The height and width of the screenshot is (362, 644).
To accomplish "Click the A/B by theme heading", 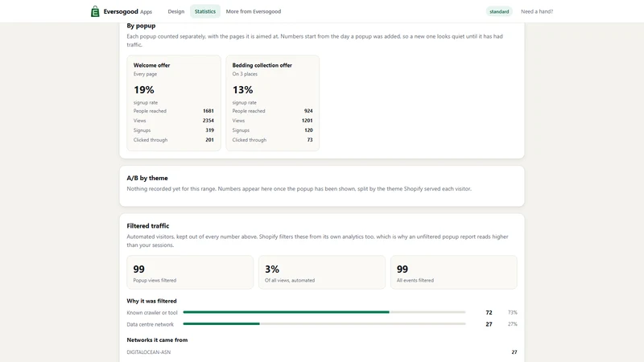I will [x=147, y=178].
